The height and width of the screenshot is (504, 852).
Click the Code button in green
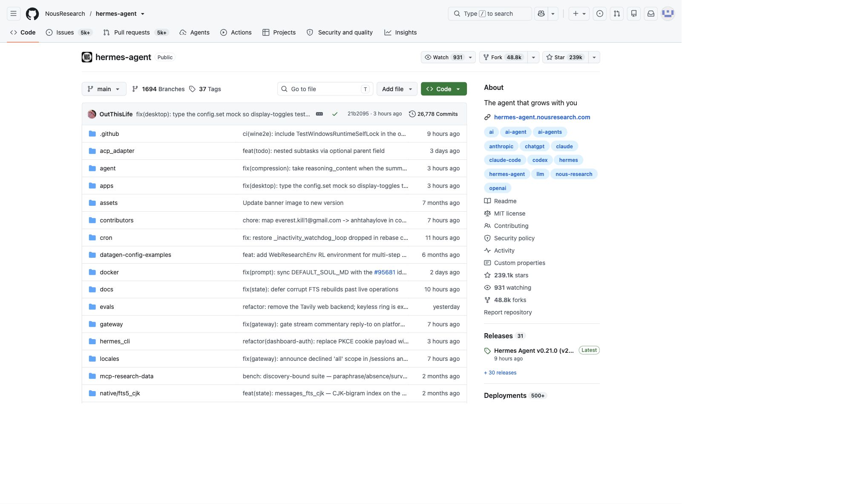pos(444,89)
